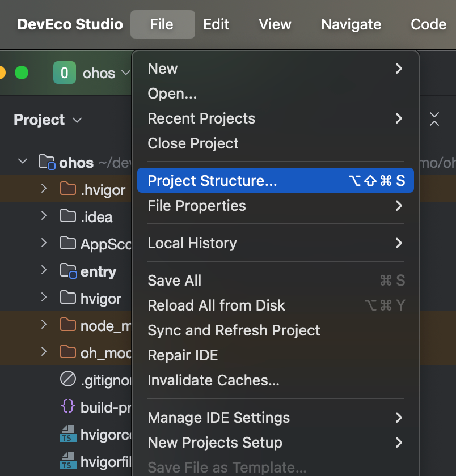Click Invalidate Caches... in File menu
This screenshot has width=456, height=476.
(213, 380)
